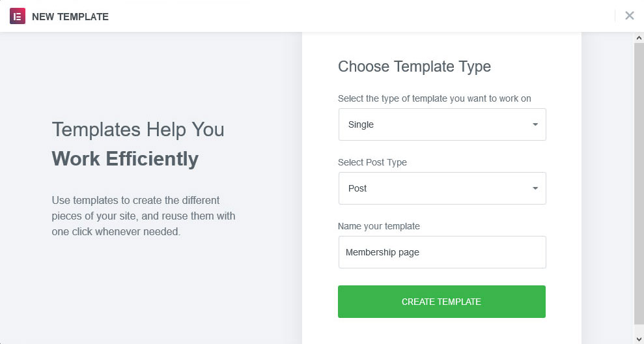Click the bold Work Efficiently text
The image size is (644, 344).
[125, 158]
